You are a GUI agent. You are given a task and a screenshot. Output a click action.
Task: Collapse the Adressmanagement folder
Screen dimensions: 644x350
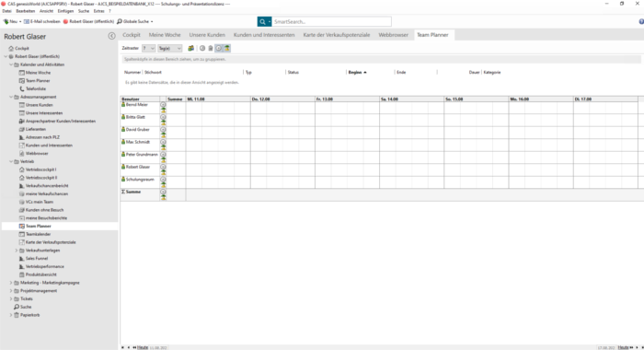click(x=11, y=97)
